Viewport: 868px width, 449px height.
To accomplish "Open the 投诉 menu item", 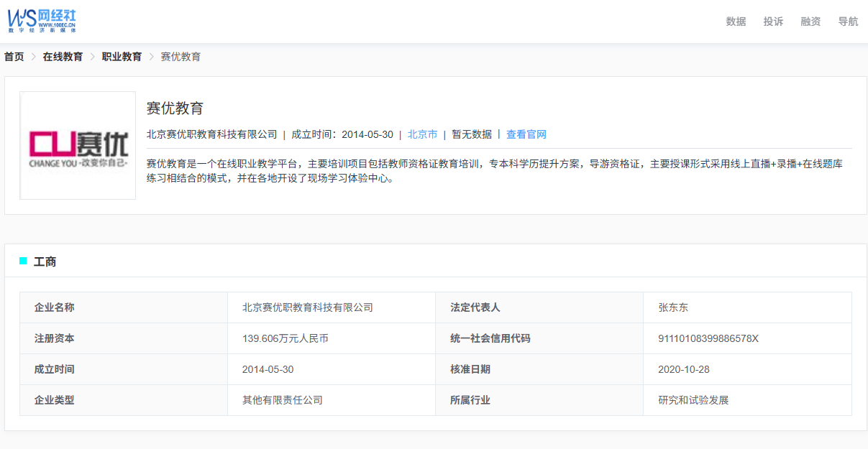I will click(774, 22).
